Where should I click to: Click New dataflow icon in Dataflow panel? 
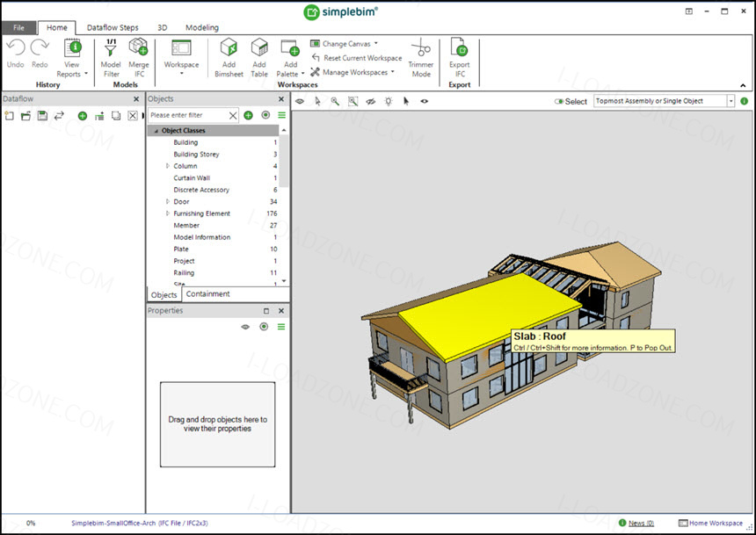[x=9, y=116]
